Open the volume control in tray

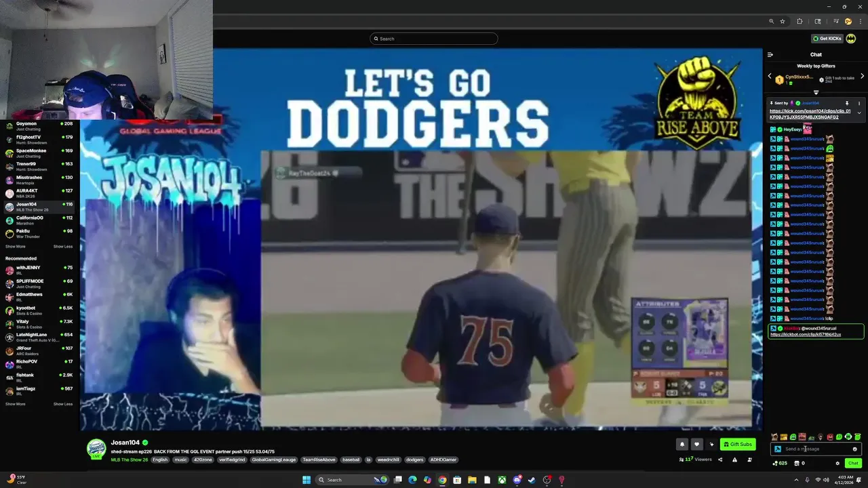pyautogui.click(x=827, y=480)
